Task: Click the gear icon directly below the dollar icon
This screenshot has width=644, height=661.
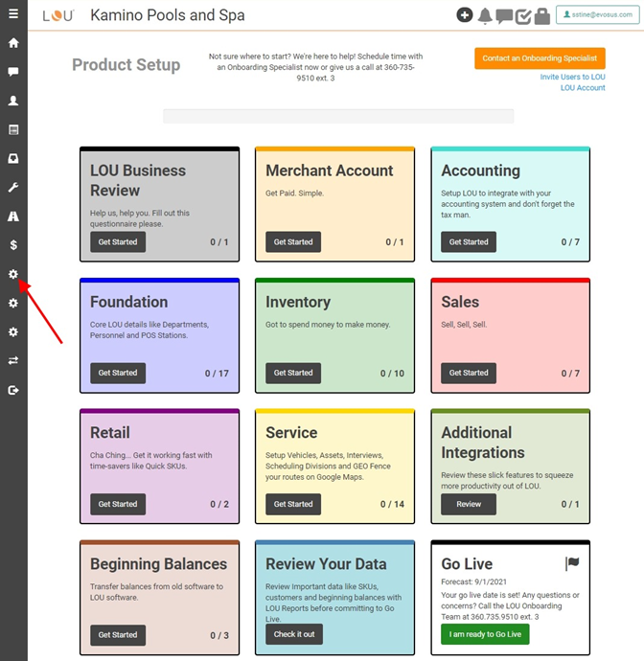Action: pos(13,274)
